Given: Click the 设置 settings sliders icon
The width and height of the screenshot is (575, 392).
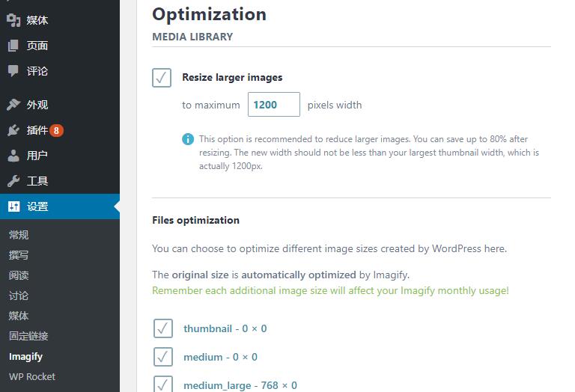Looking at the screenshot, I should (x=13, y=206).
